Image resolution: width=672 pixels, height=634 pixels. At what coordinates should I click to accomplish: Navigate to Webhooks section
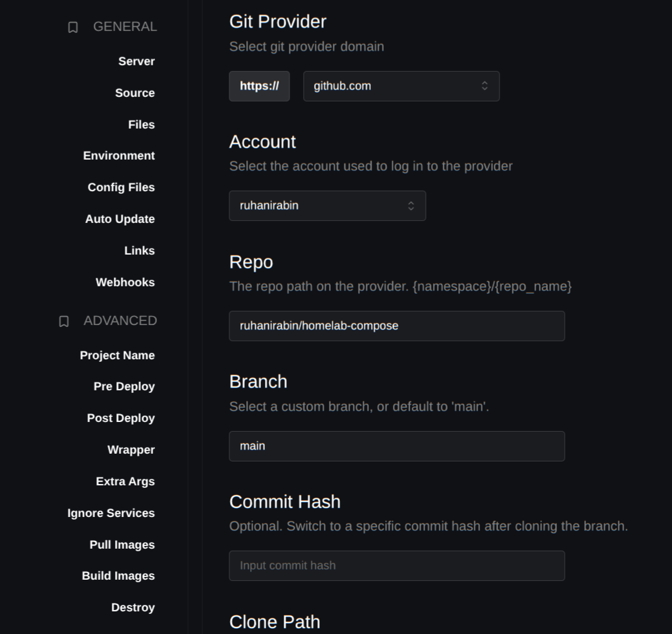click(125, 282)
